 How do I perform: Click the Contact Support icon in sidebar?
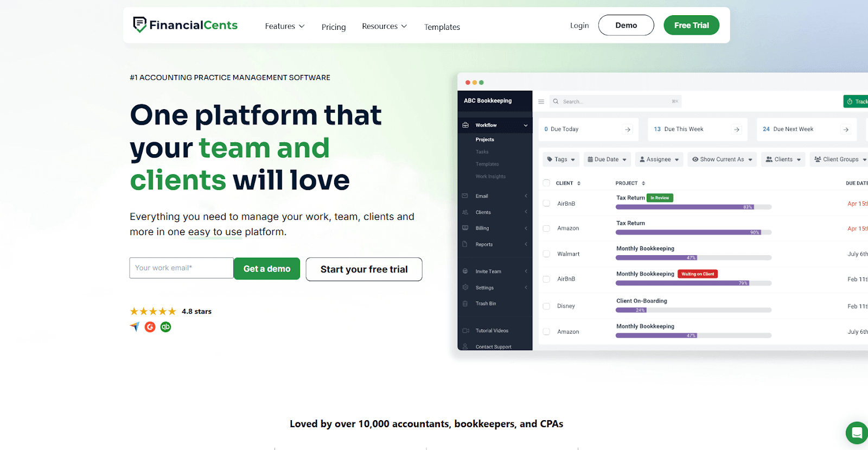click(465, 346)
